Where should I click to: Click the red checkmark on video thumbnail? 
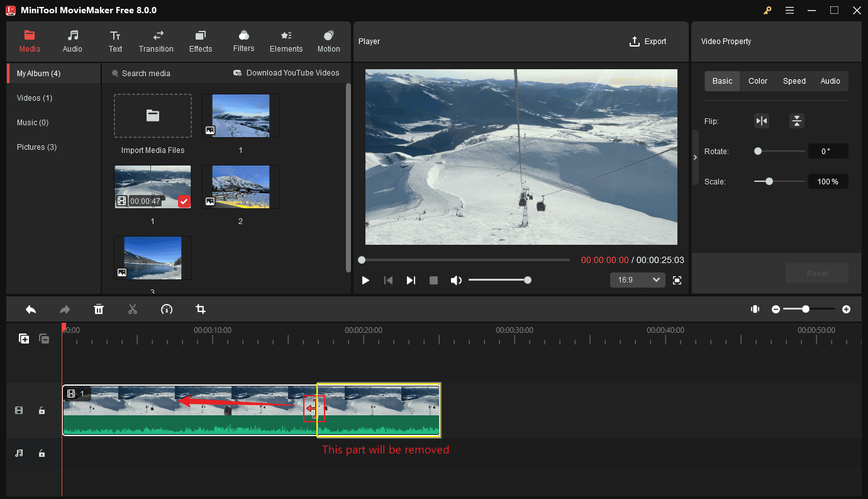point(184,201)
